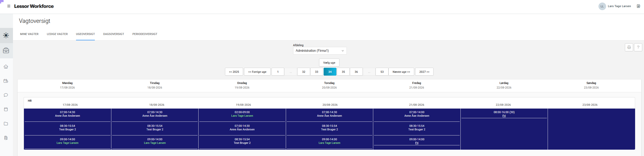Jump to week 53

382,72
